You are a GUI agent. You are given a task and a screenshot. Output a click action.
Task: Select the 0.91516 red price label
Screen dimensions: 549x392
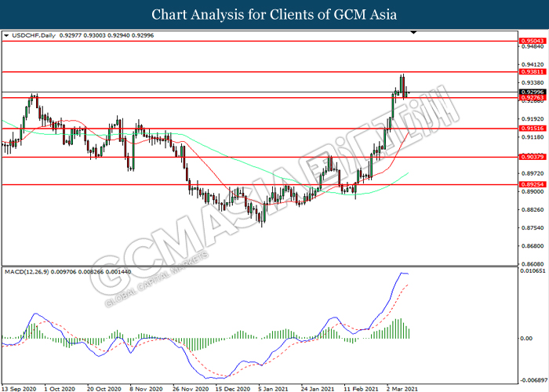pyautogui.click(x=531, y=128)
